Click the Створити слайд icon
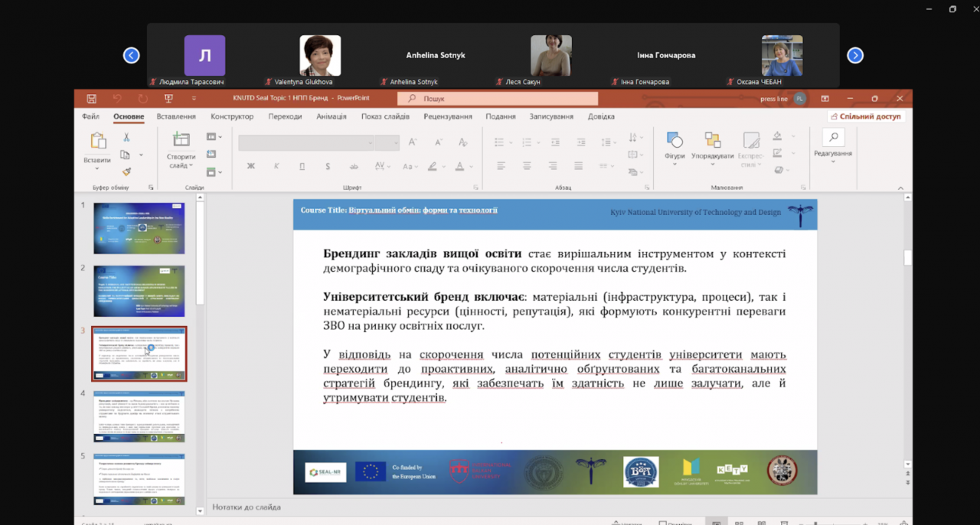Image resolution: width=980 pixels, height=525 pixels. [181, 140]
